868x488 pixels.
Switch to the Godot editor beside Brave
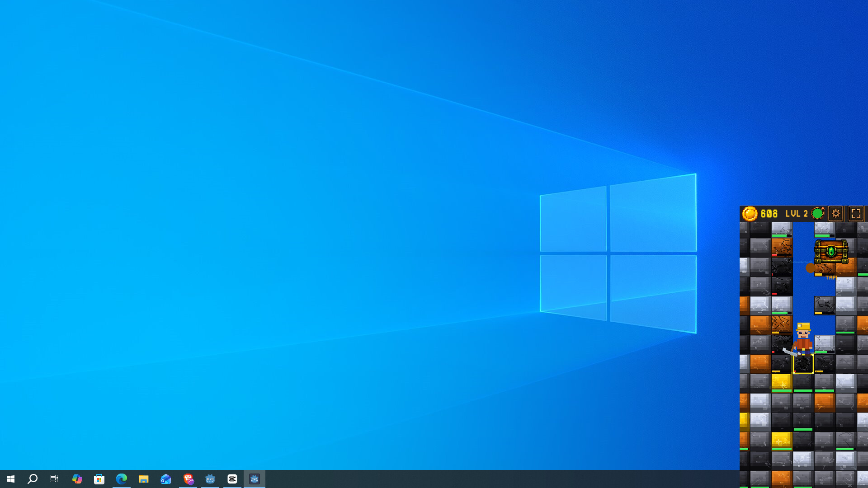[210, 479]
